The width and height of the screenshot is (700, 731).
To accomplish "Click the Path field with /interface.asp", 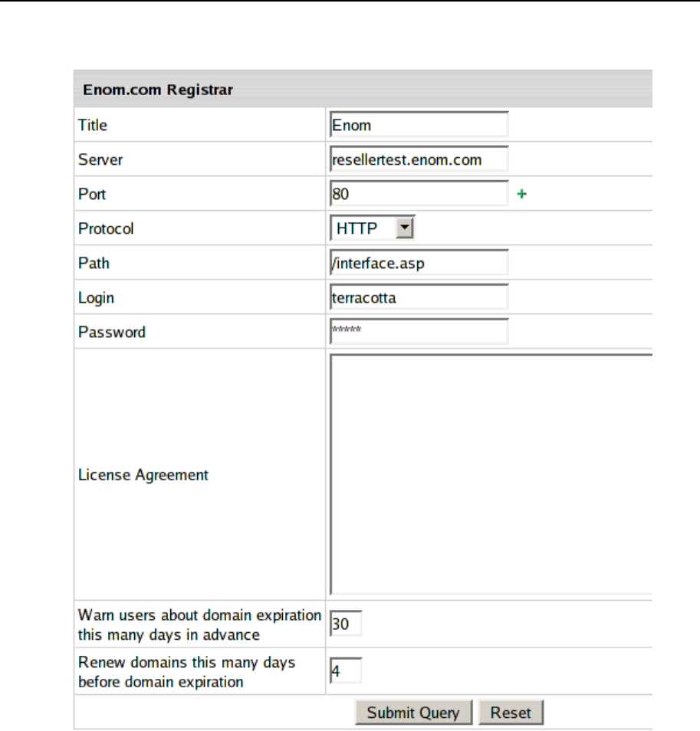I will click(419, 263).
